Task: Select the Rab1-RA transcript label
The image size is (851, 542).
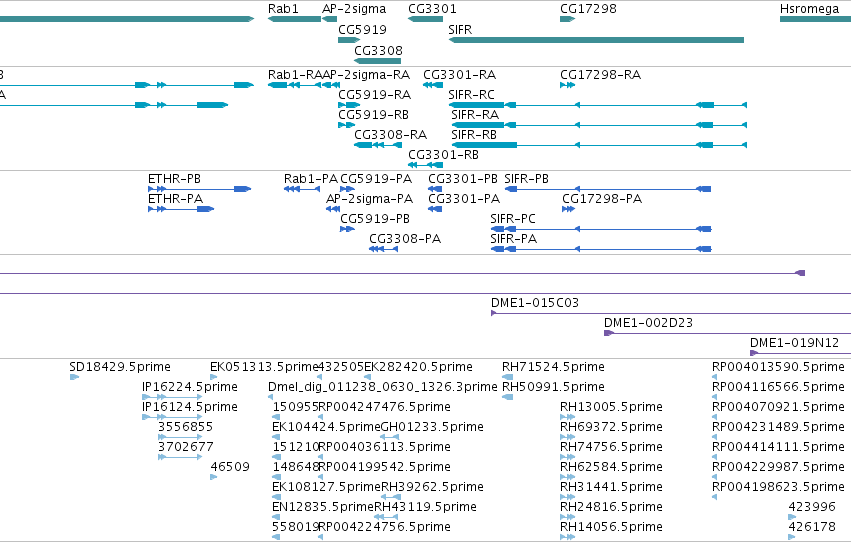Action: (x=295, y=75)
